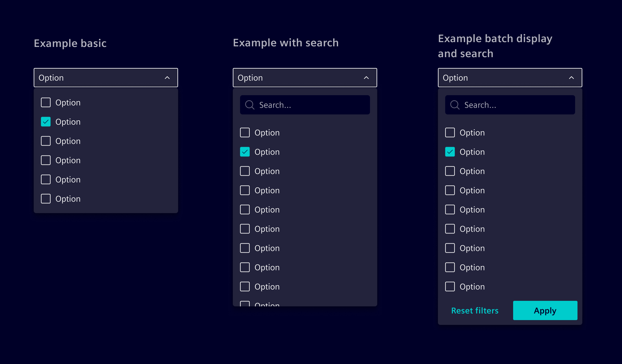Click the collapse chevron on Example with search dropdown

(x=366, y=78)
